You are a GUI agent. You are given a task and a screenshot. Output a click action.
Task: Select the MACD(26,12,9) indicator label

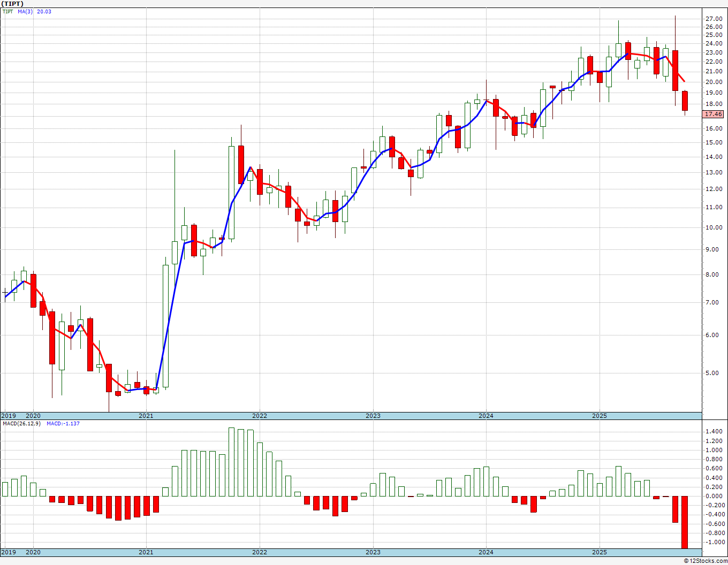(21, 423)
